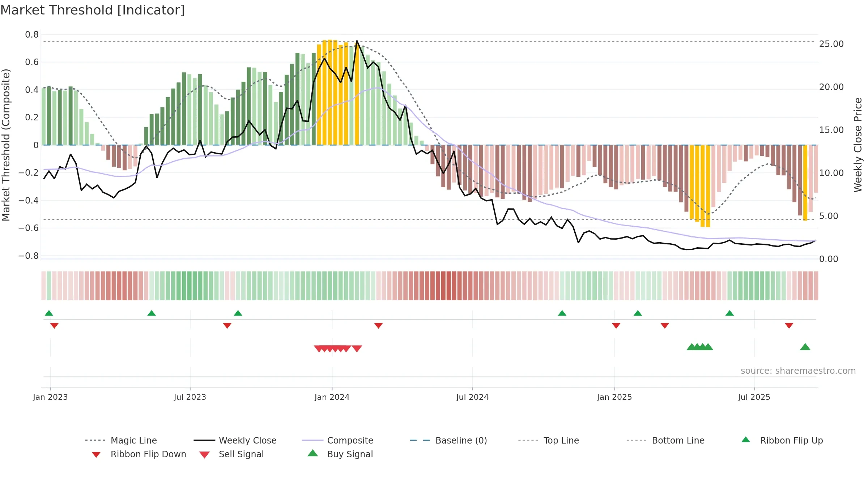This screenshot has width=868, height=488.
Task: Click the Jan 2025 x-axis label
Action: [614, 397]
